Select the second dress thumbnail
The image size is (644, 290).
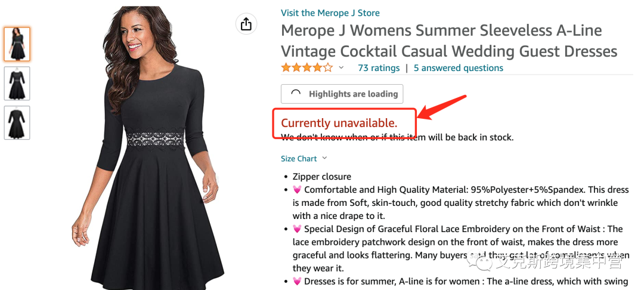17,84
